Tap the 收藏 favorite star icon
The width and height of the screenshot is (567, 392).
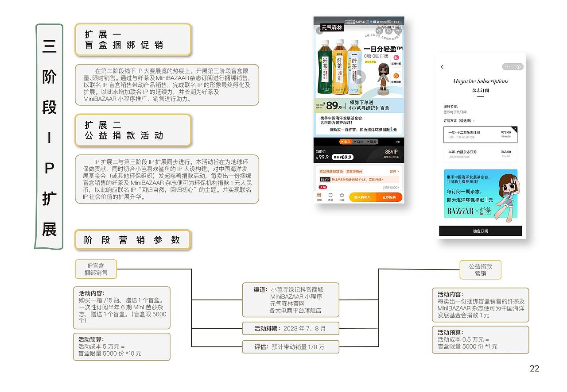[x=342, y=197]
